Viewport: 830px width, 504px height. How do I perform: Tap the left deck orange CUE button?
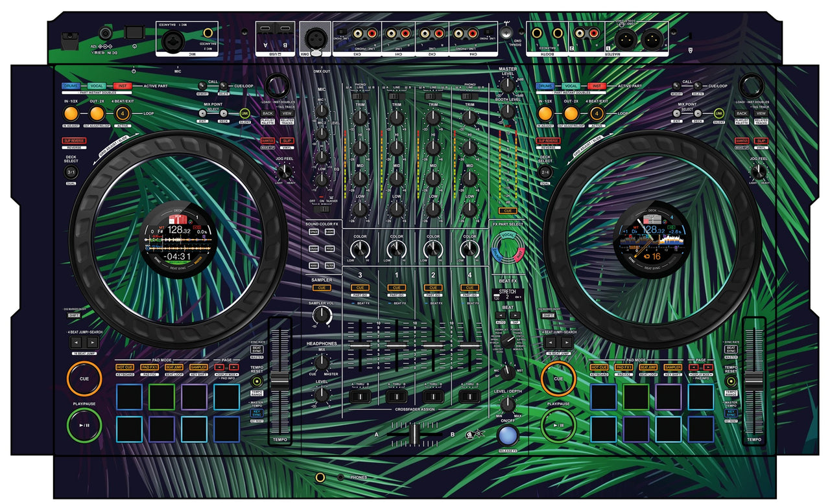point(84,378)
